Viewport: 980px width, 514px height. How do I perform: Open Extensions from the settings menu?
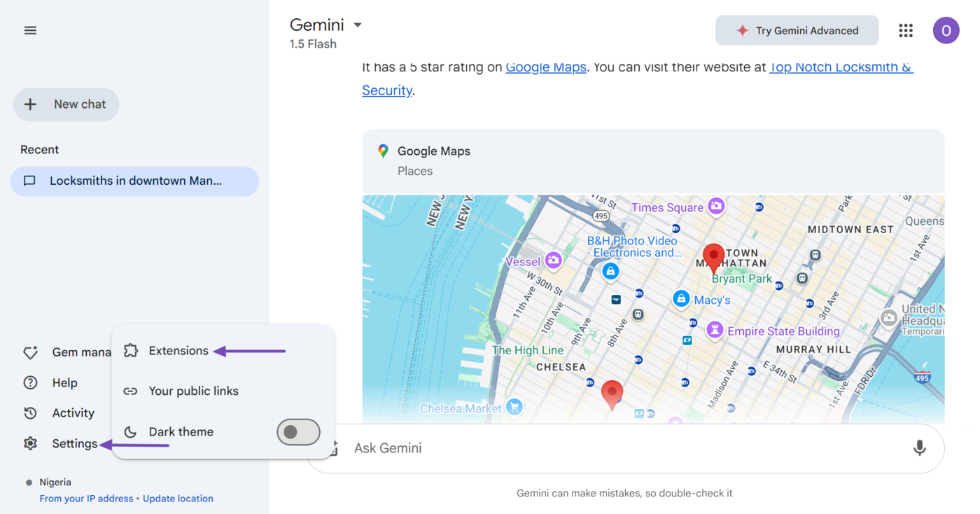point(178,351)
